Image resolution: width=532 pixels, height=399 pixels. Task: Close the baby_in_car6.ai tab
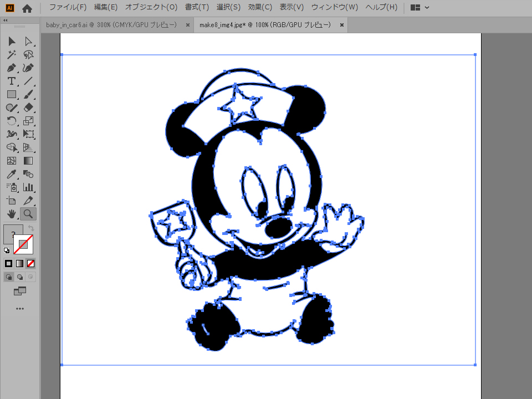point(188,25)
